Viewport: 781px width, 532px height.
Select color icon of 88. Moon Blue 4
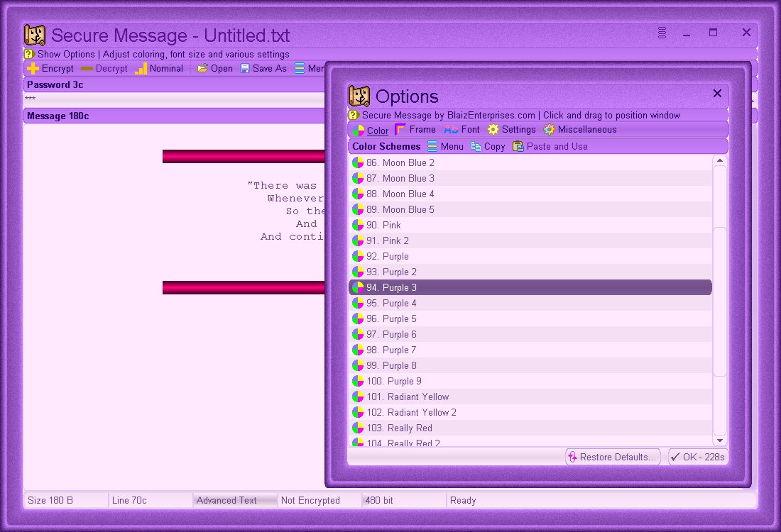358,194
